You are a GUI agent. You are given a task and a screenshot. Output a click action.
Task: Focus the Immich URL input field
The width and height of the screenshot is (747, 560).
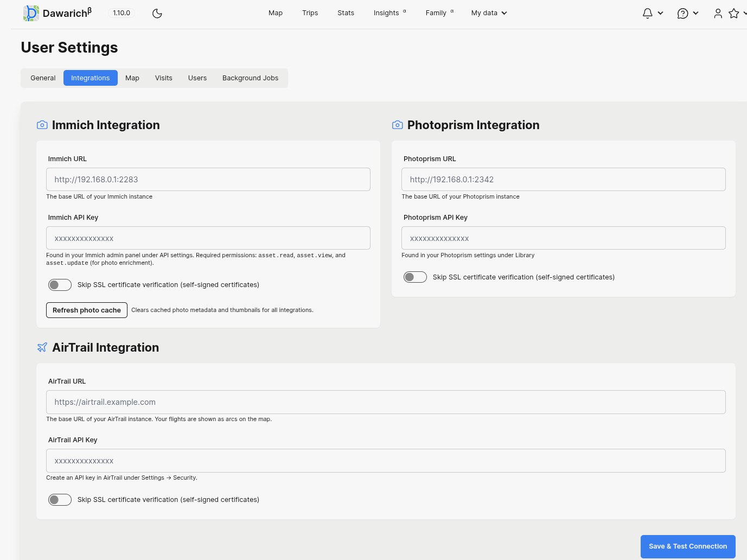(208, 180)
